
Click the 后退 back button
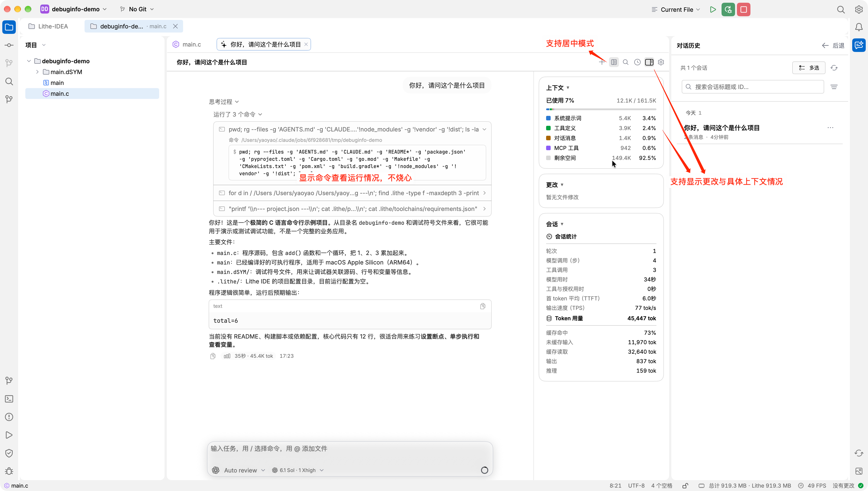(x=833, y=46)
